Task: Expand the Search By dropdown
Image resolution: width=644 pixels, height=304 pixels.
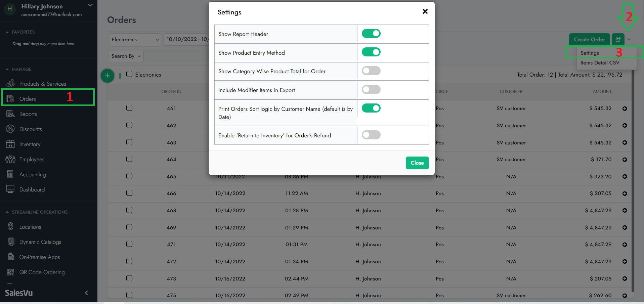Action: 126,56
